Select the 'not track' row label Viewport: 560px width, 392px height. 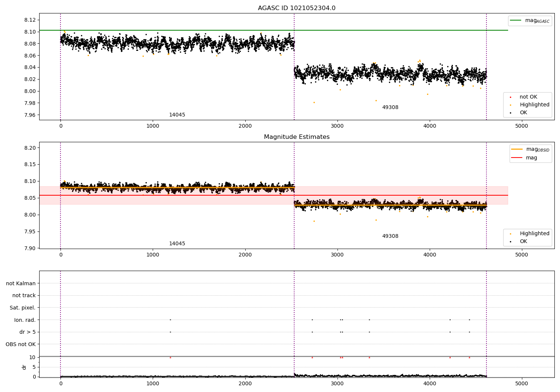point(24,296)
